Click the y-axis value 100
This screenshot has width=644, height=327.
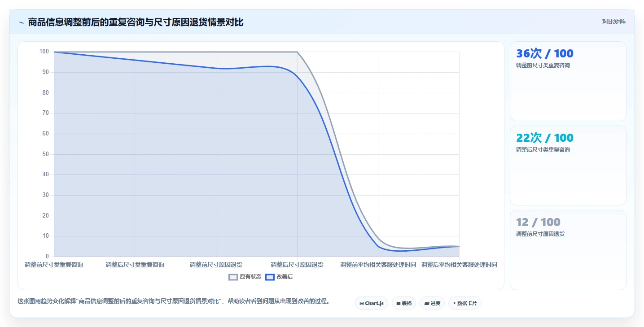[44, 52]
